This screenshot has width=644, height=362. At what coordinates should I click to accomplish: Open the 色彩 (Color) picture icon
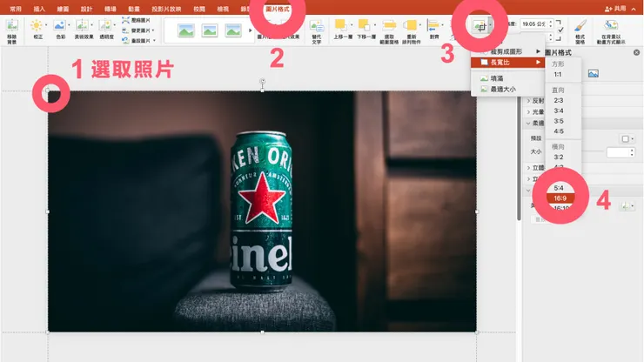click(59, 26)
